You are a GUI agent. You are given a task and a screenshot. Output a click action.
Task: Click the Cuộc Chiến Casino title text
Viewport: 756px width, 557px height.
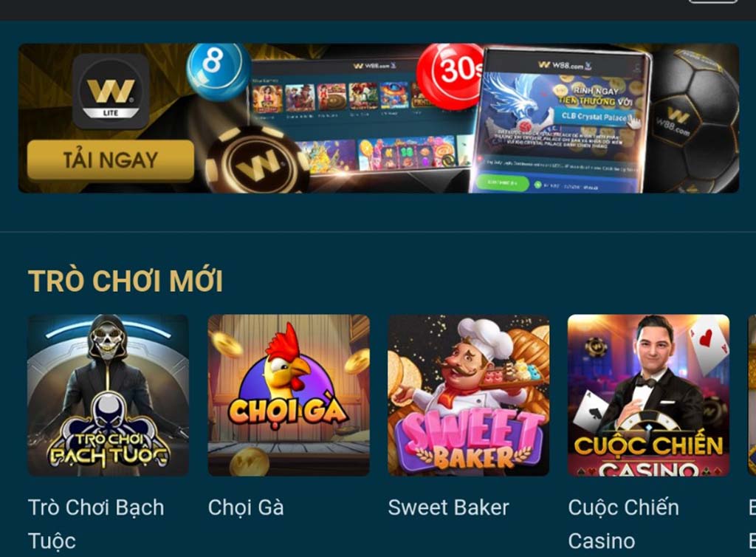point(623,524)
